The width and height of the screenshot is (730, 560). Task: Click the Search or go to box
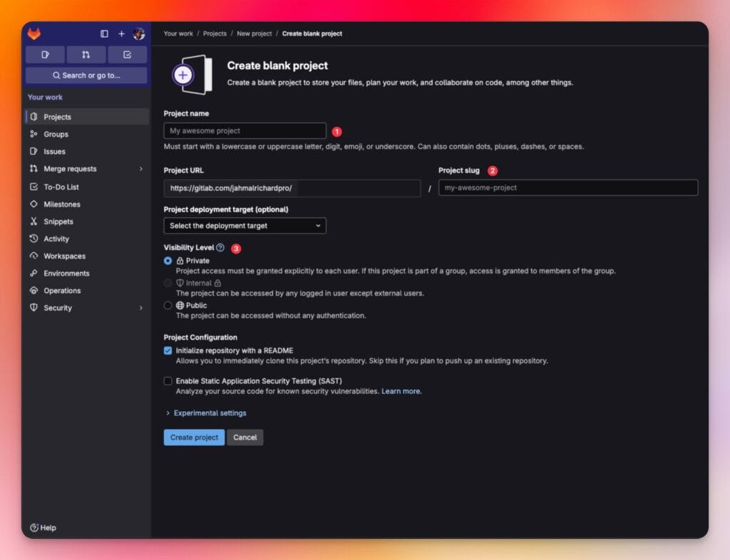[86, 76]
